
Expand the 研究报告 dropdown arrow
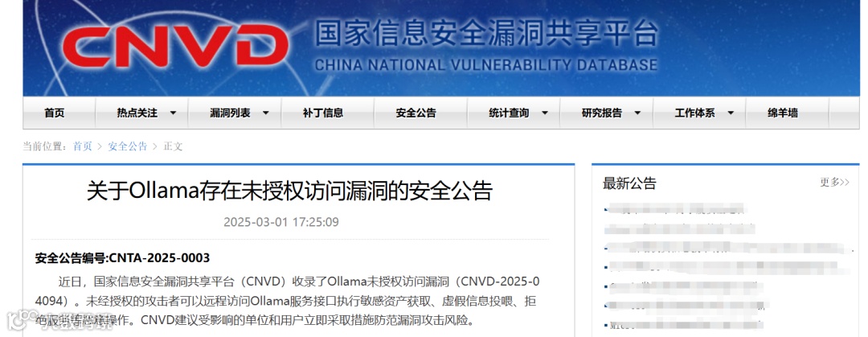pyautogui.click(x=637, y=113)
